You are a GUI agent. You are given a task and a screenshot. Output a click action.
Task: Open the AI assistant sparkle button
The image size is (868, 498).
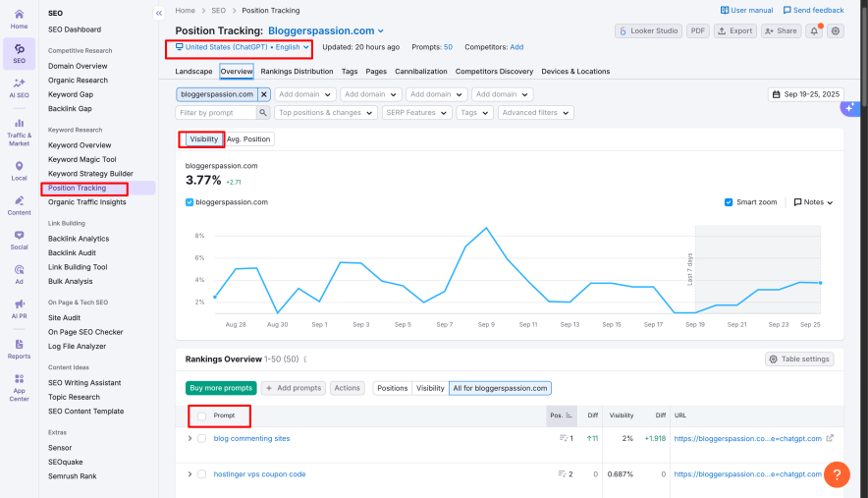849,107
